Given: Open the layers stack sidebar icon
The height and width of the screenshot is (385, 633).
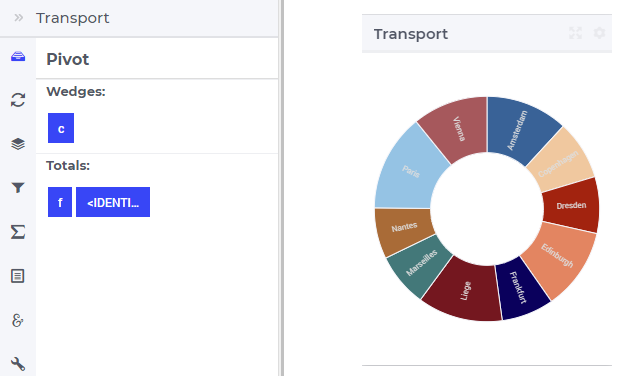Looking at the screenshot, I should pyautogui.click(x=18, y=144).
